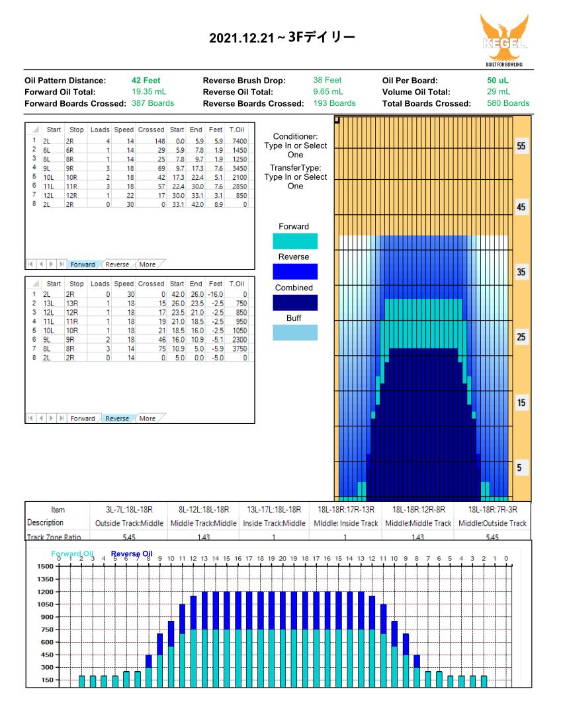Click the '7400' T.Oil cell in upper table
This screenshot has height=728, width=563.
coord(239,141)
